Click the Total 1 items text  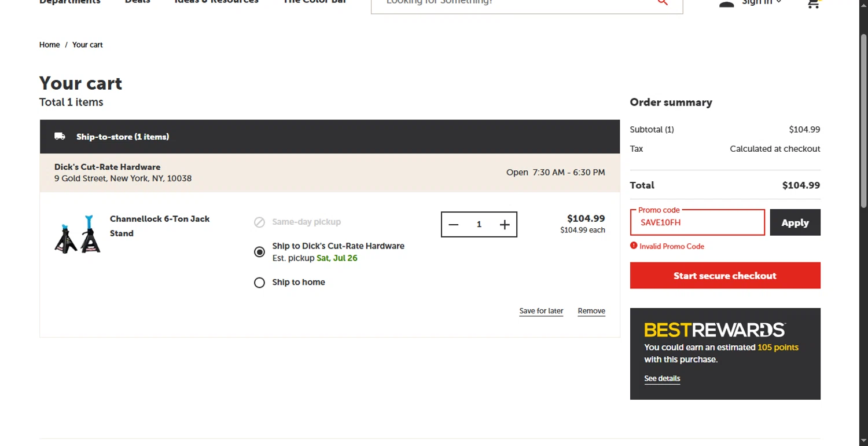point(71,103)
